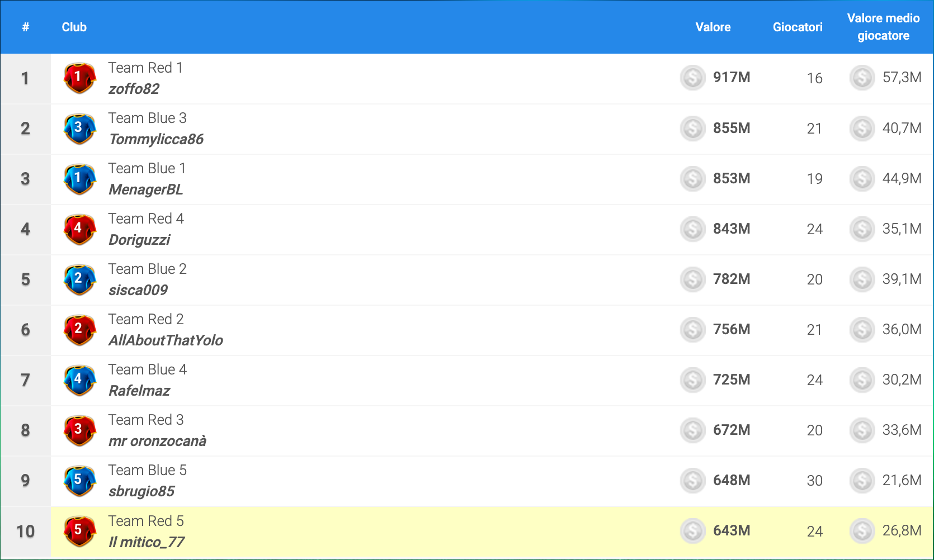Click the player count 30
The image size is (934, 560).
click(x=814, y=481)
